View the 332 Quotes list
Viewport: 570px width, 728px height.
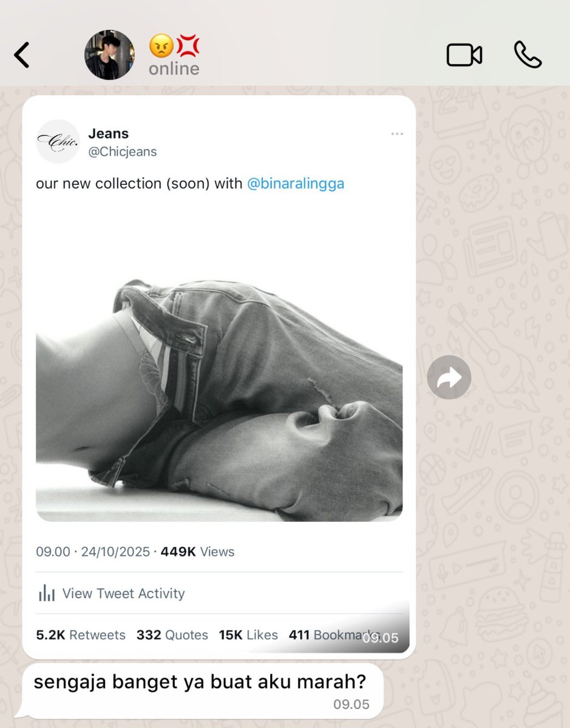point(172,635)
